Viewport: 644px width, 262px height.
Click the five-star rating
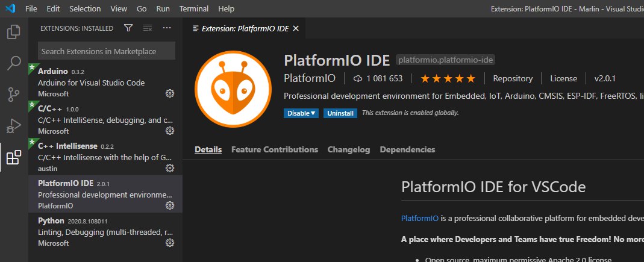(448, 78)
